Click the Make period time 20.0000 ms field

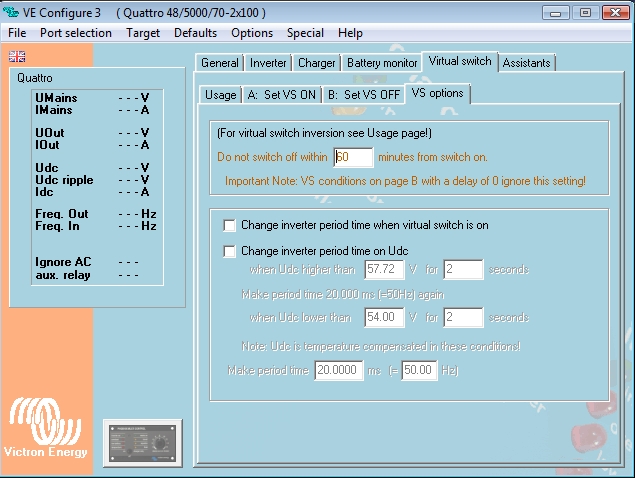tap(339, 370)
